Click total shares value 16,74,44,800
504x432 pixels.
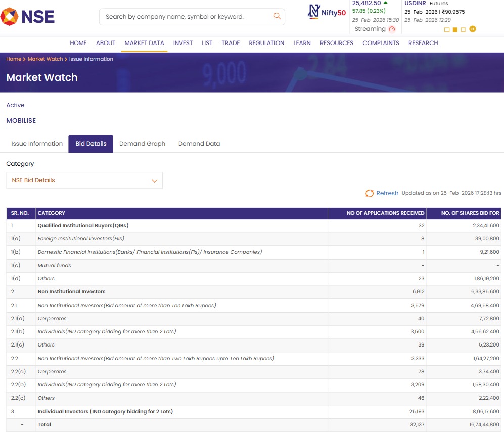(x=484, y=424)
